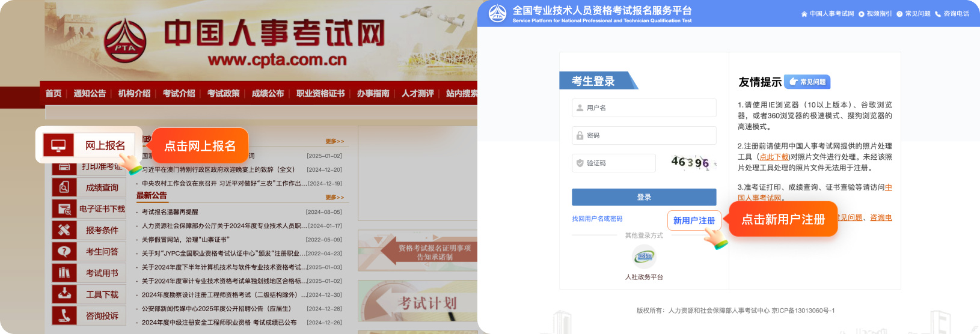Click the blue 登录 button

pos(644,197)
